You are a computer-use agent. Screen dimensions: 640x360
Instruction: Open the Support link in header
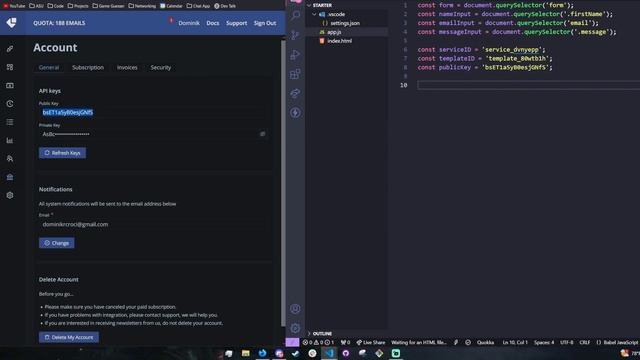coord(236,23)
